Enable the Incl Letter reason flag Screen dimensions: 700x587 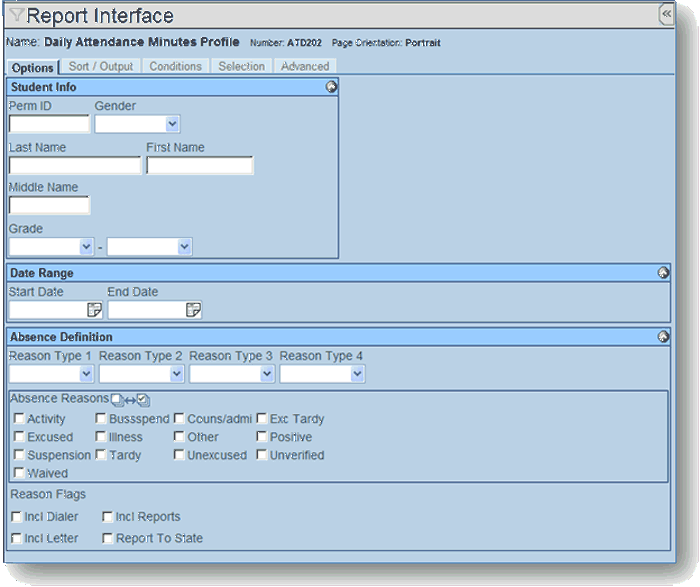pyautogui.click(x=16, y=538)
